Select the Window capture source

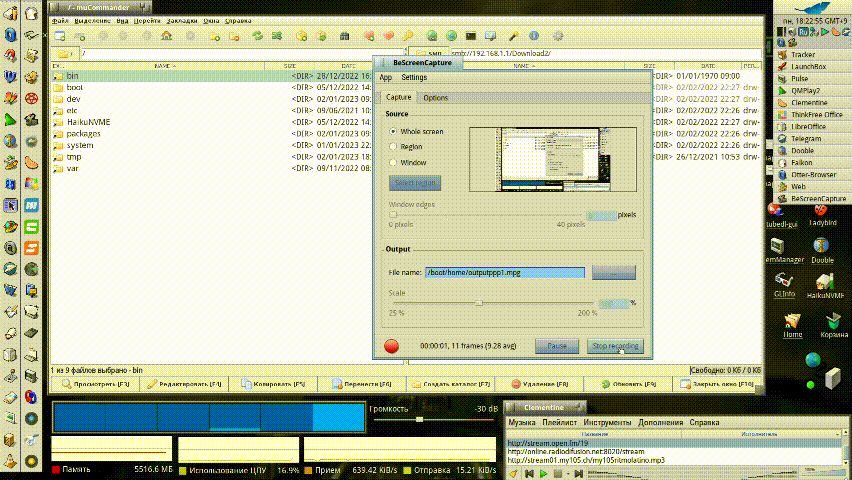click(393, 162)
